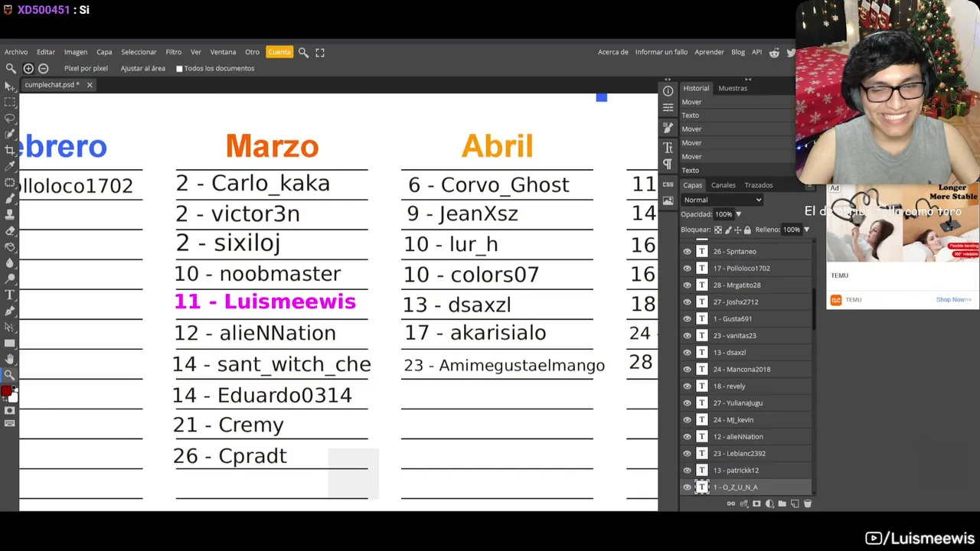Hide the 13 - dsaxzl layer

687,352
